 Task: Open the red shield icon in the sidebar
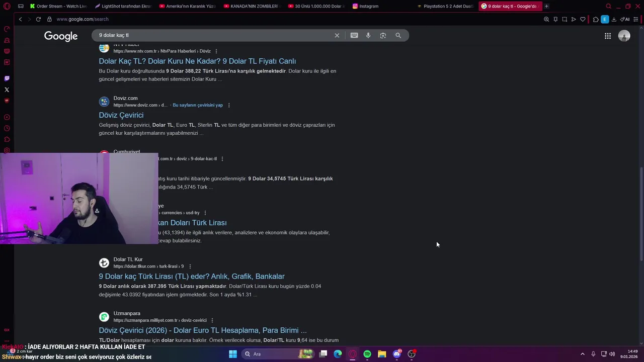click(7, 101)
